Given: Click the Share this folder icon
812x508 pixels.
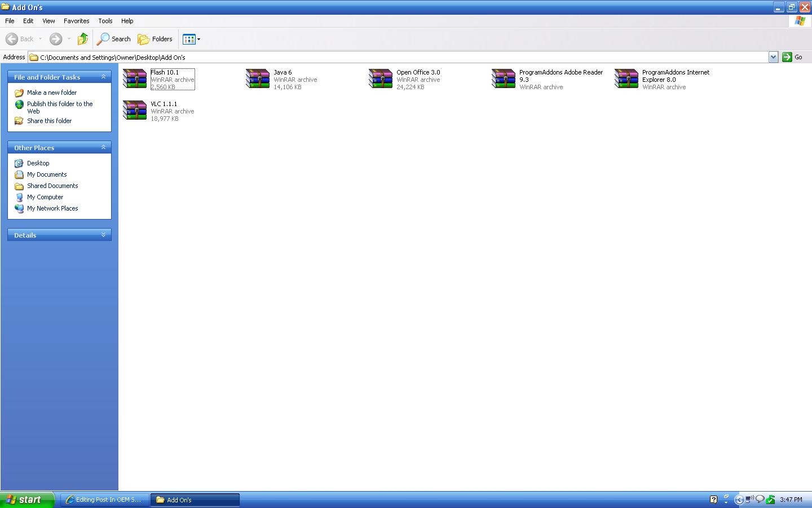Looking at the screenshot, I should [x=19, y=121].
